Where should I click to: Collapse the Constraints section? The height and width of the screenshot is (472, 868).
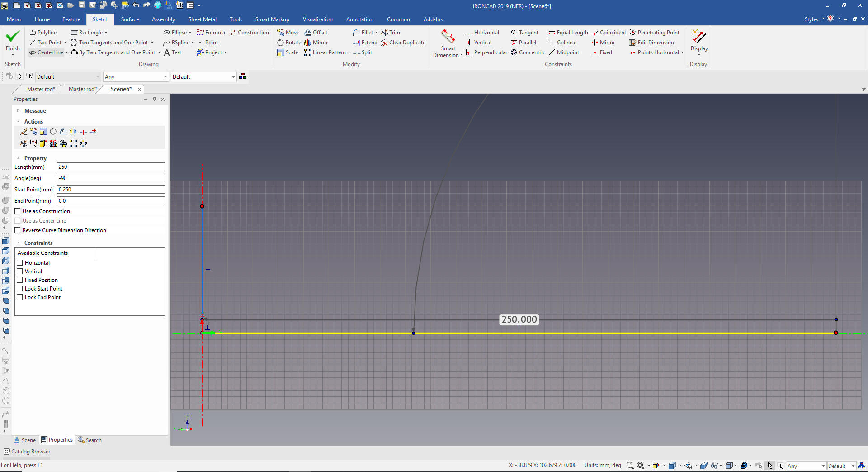[x=19, y=243]
